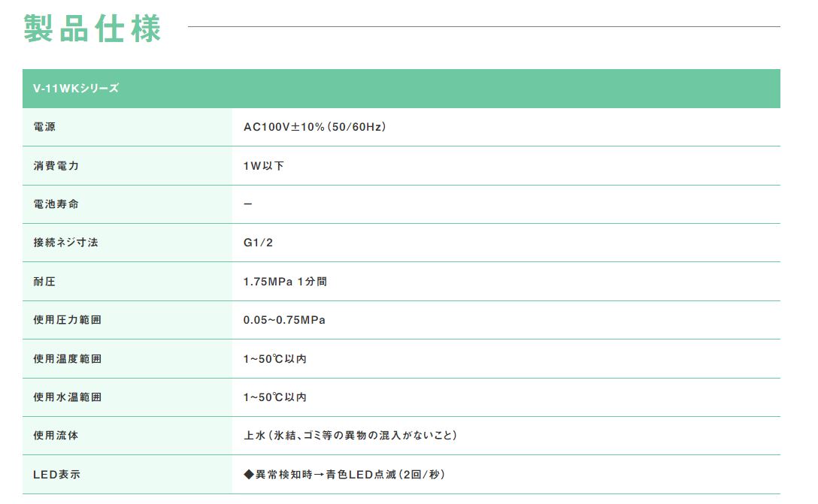The image size is (818, 504).
Task: Select the 上水 fluid description text
Action: 350,436
